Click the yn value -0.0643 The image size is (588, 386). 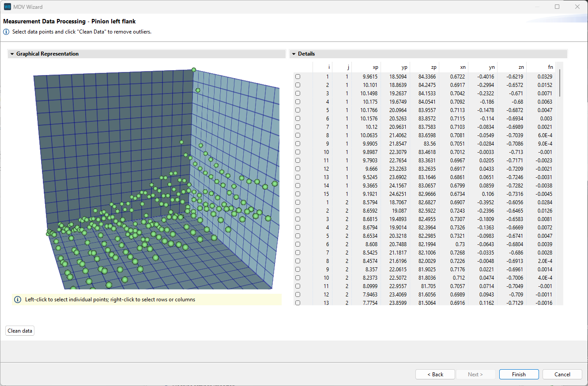pyautogui.click(x=486, y=244)
